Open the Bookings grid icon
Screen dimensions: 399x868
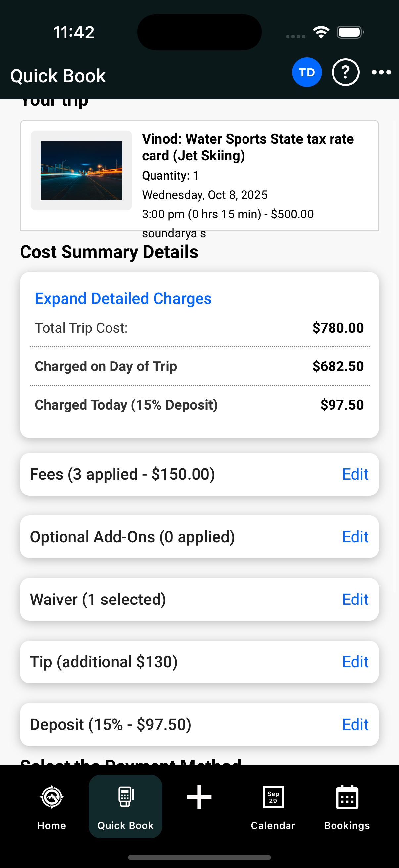[x=347, y=797]
